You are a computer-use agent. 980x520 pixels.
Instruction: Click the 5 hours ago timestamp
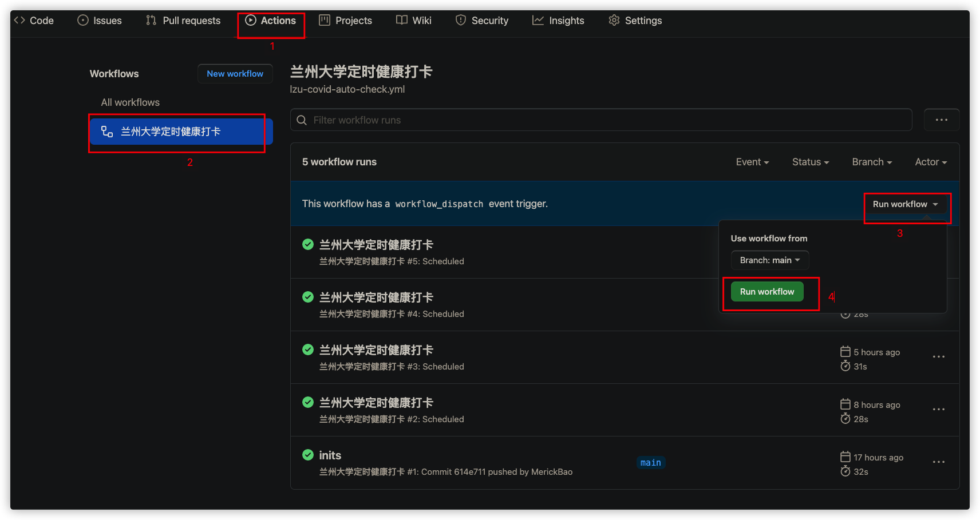coord(877,352)
